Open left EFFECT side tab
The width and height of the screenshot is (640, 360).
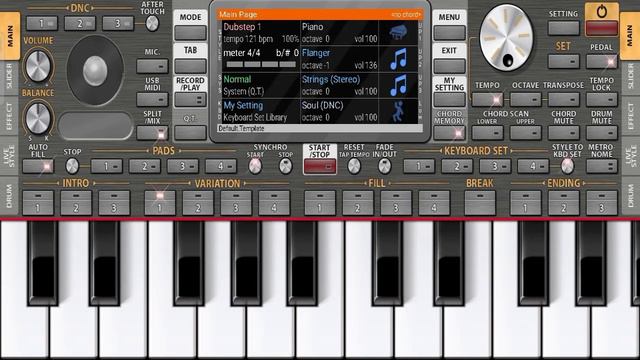[x=9, y=116]
